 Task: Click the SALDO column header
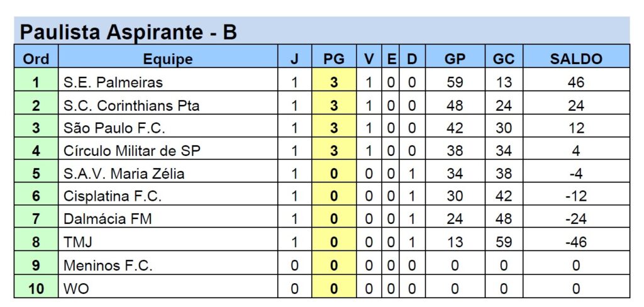pyautogui.click(x=575, y=59)
